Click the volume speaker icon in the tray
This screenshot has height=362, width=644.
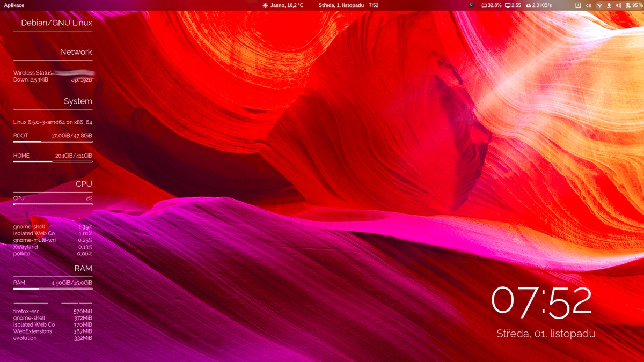(x=618, y=5)
